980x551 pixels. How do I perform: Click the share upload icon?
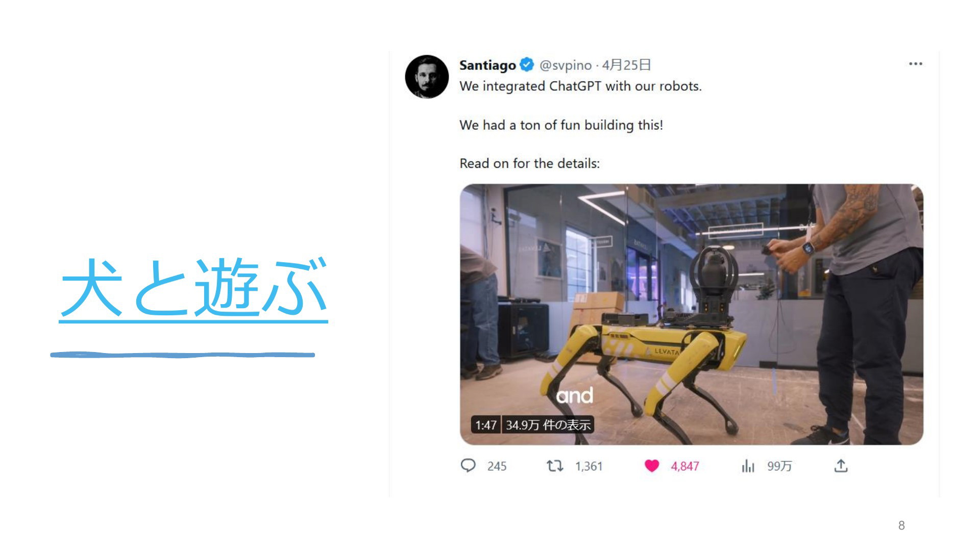click(841, 465)
